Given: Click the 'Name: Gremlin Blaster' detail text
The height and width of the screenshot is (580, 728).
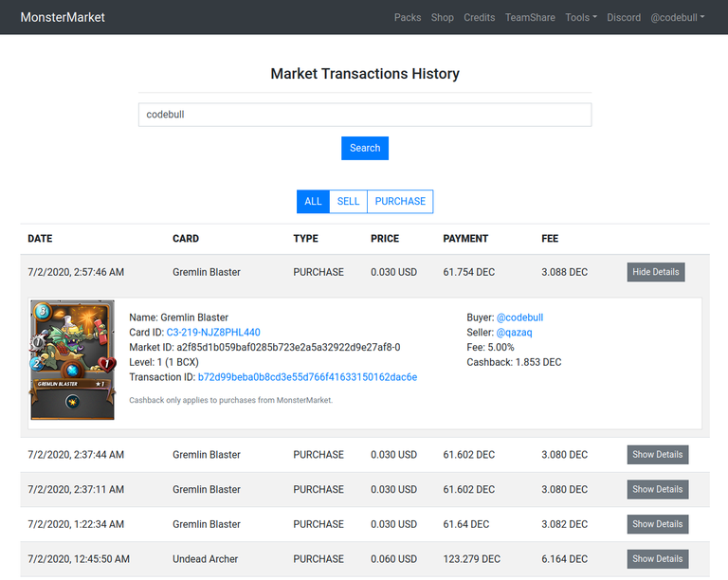Looking at the screenshot, I should pyautogui.click(x=179, y=317).
